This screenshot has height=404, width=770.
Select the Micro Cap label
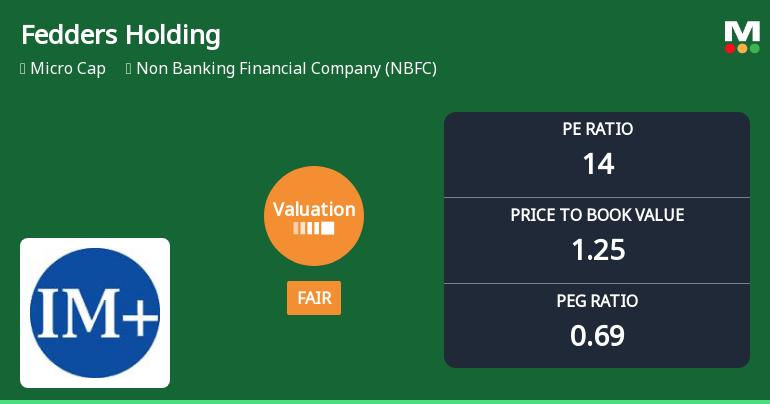click(x=68, y=69)
